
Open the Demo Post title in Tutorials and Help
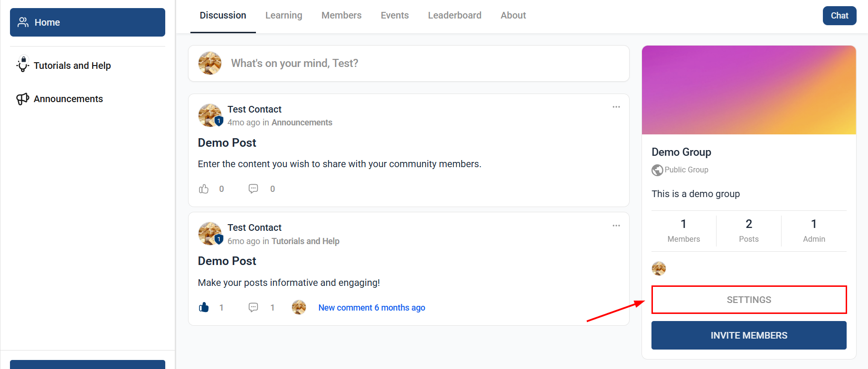coord(227,261)
